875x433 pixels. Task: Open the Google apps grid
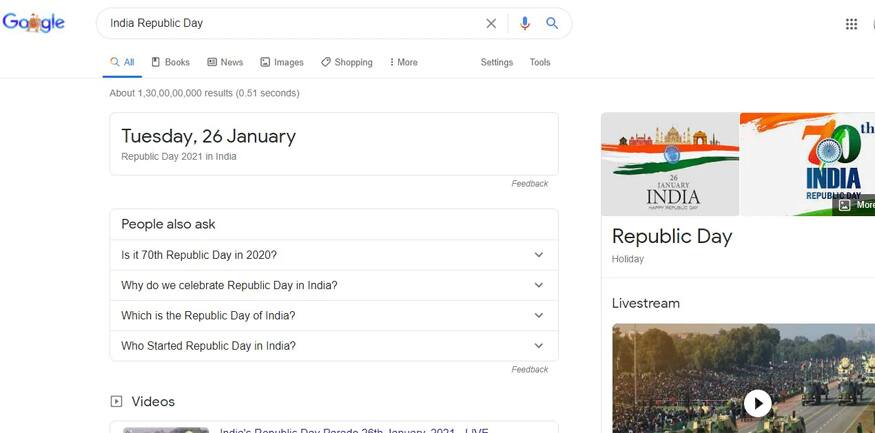pos(852,24)
